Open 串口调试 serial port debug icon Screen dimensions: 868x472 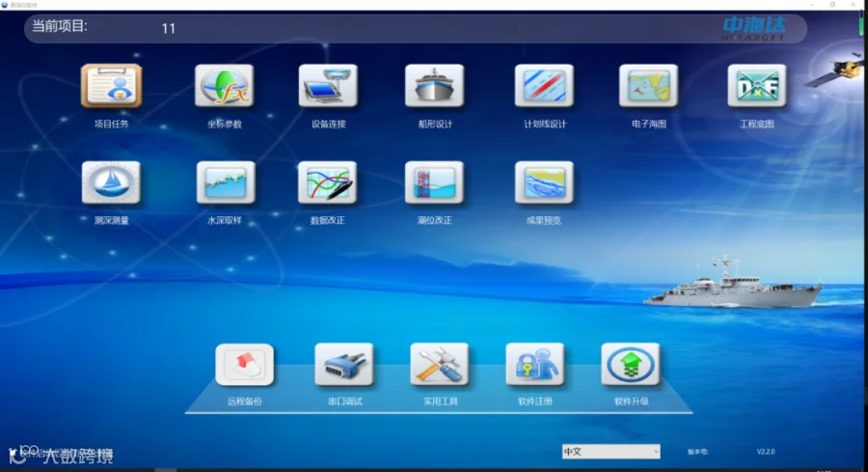pyautogui.click(x=344, y=365)
